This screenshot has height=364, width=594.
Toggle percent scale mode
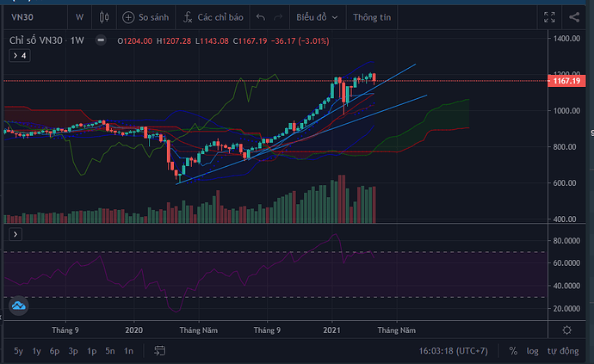click(513, 350)
